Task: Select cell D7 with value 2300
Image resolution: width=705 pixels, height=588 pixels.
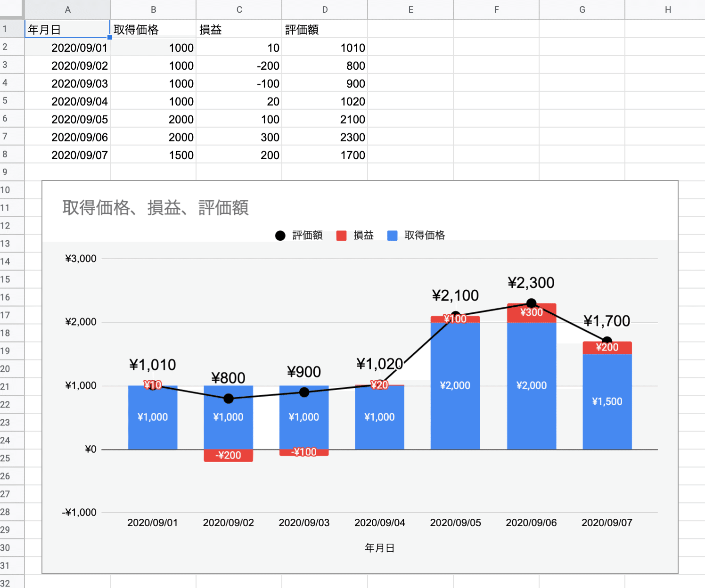Action: coord(325,137)
